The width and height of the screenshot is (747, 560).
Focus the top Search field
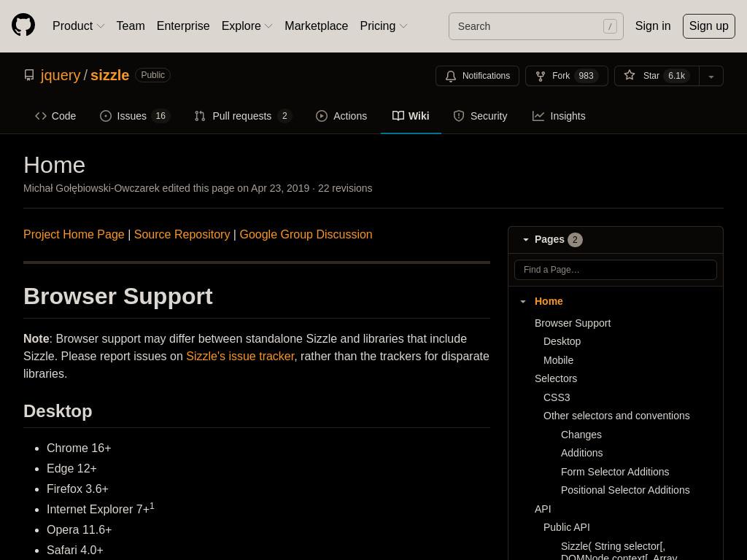[536, 26]
